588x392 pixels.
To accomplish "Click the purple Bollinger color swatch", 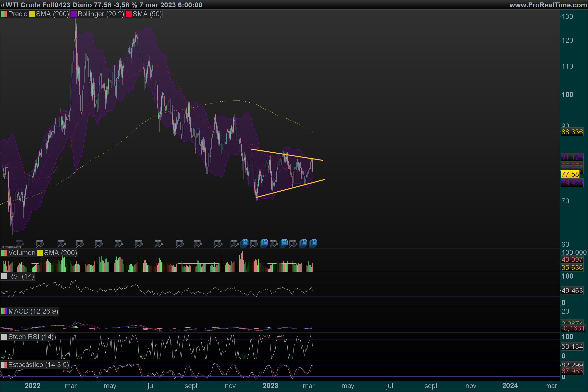I will pyautogui.click(x=73, y=14).
